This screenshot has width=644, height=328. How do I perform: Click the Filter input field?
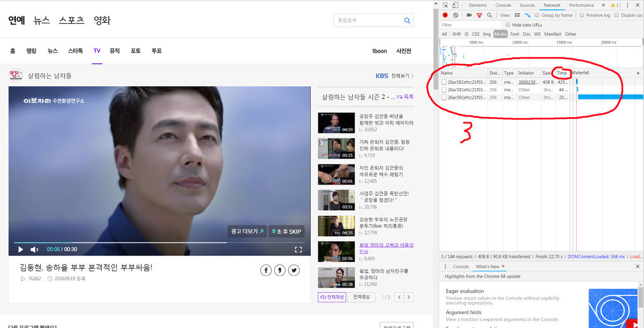pyautogui.click(x=470, y=25)
